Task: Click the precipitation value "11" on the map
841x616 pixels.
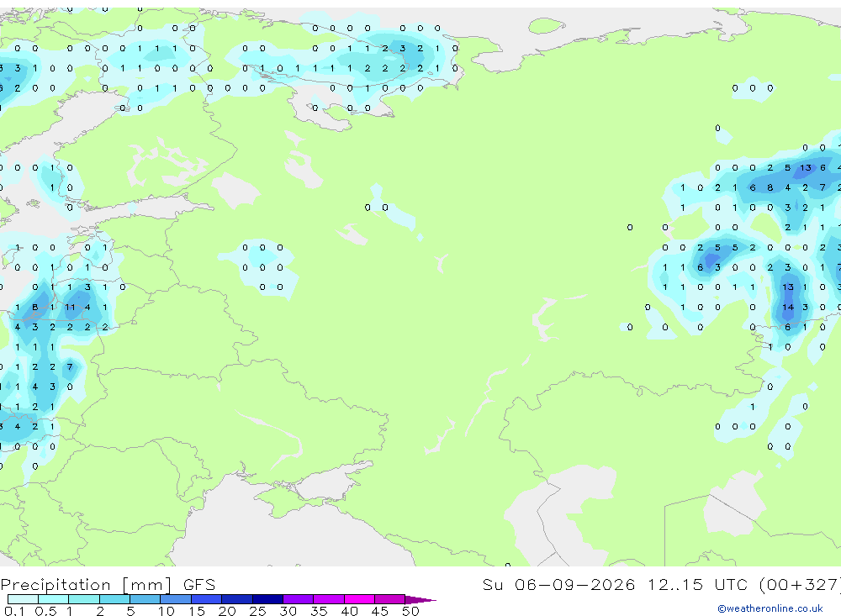Action: 70,308
